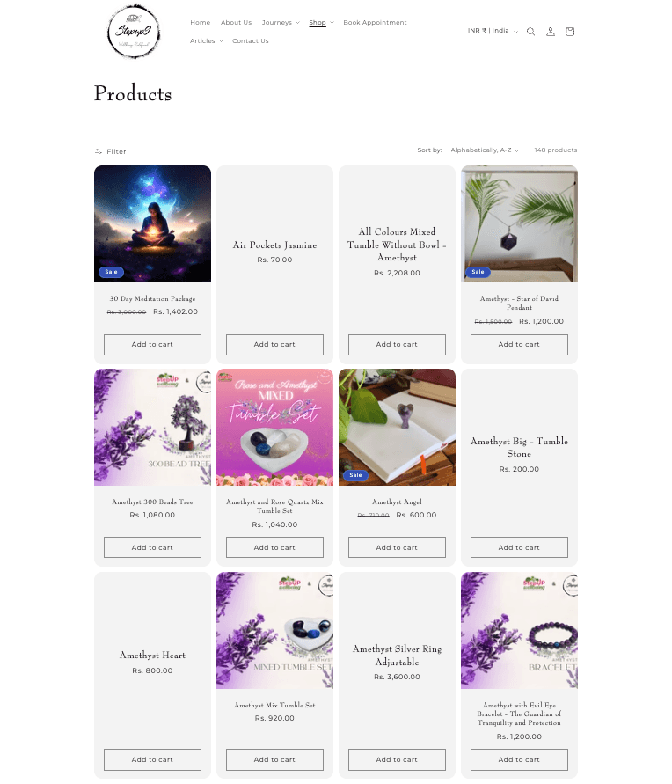Image resolution: width=672 pixels, height=784 pixels.
Task: Open Air Pockets Jasmine product link
Action: [x=274, y=245]
